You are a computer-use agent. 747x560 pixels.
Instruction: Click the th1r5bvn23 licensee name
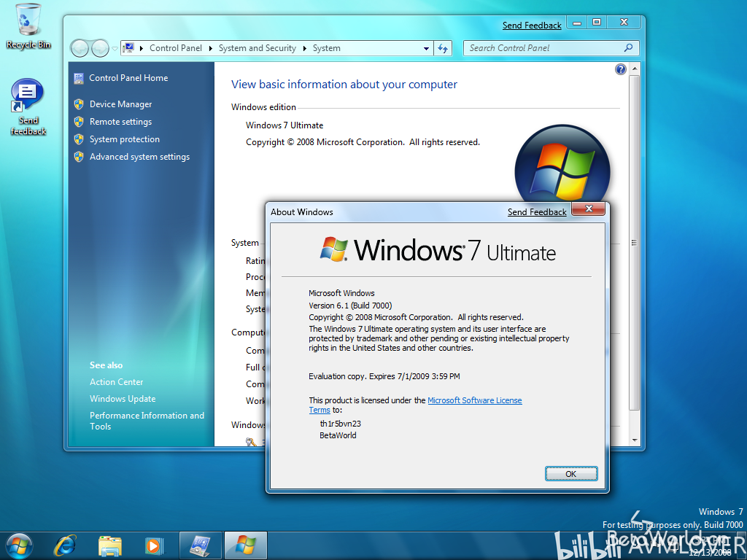pyautogui.click(x=340, y=424)
